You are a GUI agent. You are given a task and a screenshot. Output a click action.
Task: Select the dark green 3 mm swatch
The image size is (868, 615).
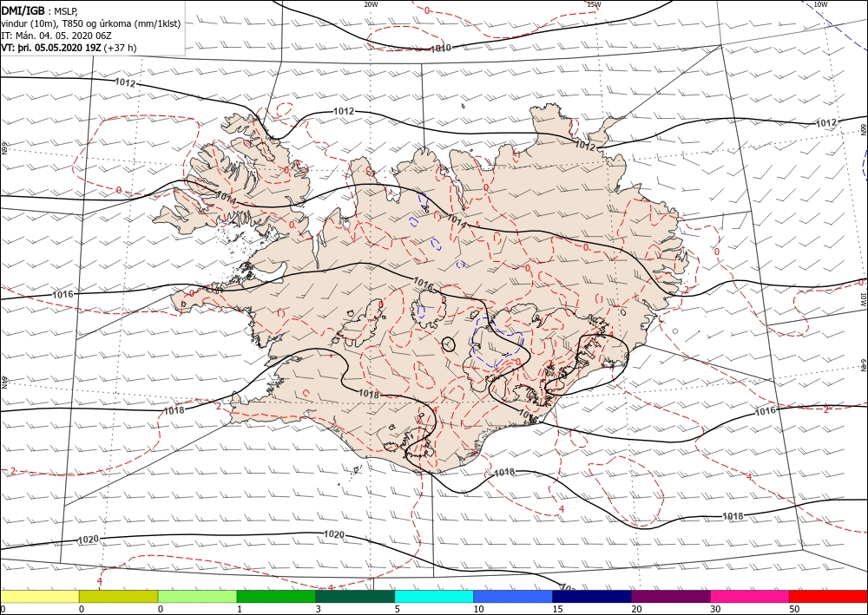355,596
